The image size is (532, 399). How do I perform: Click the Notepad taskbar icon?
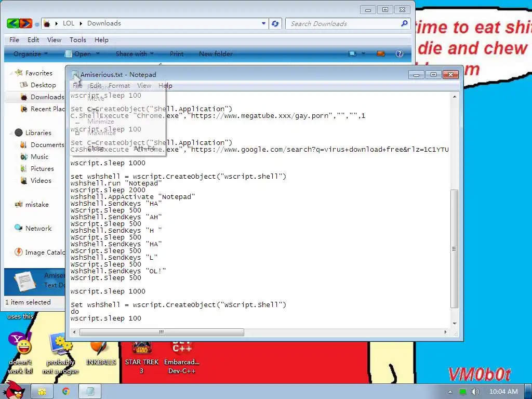tap(90, 392)
